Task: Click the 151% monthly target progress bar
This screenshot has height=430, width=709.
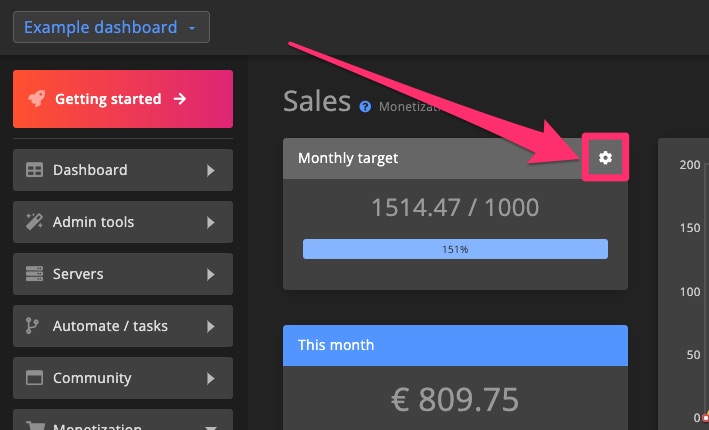Action: [455, 249]
